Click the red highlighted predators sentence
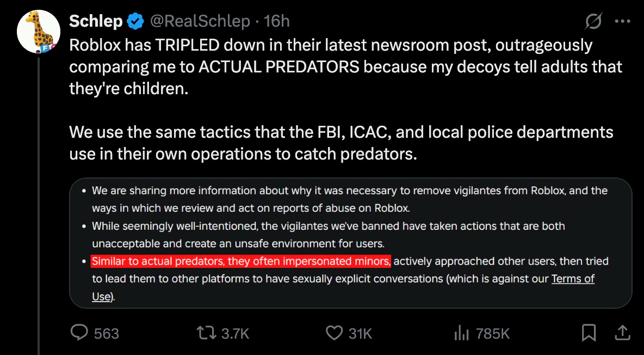The width and height of the screenshot is (644, 355). 241,261
